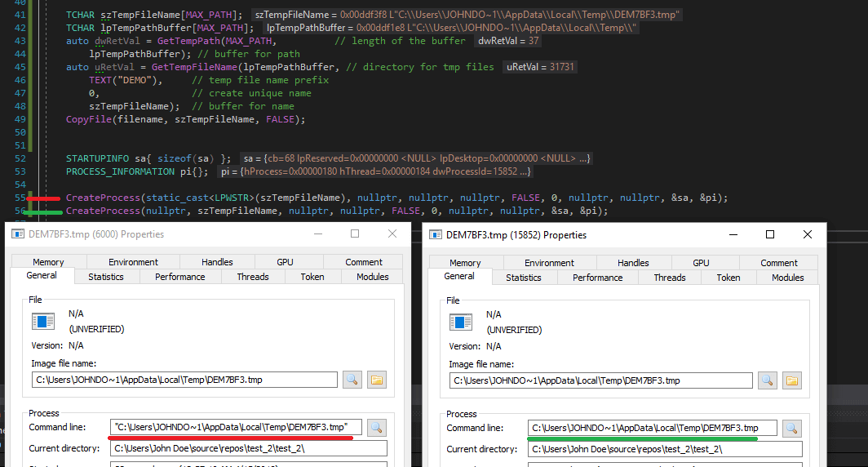The height and width of the screenshot is (467, 868).
Task: Inspect image file magnifier icon in (15852) window
Action: pyautogui.click(x=767, y=380)
